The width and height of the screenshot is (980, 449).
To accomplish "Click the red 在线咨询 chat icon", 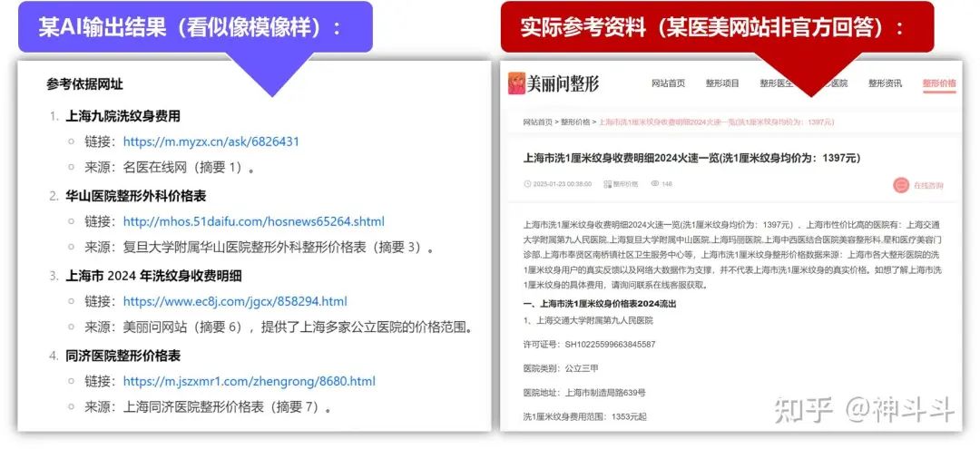I will (x=901, y=185).
